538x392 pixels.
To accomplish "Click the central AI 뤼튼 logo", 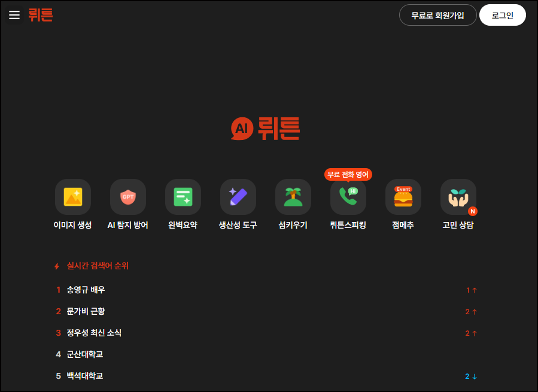I will point(266,127).
